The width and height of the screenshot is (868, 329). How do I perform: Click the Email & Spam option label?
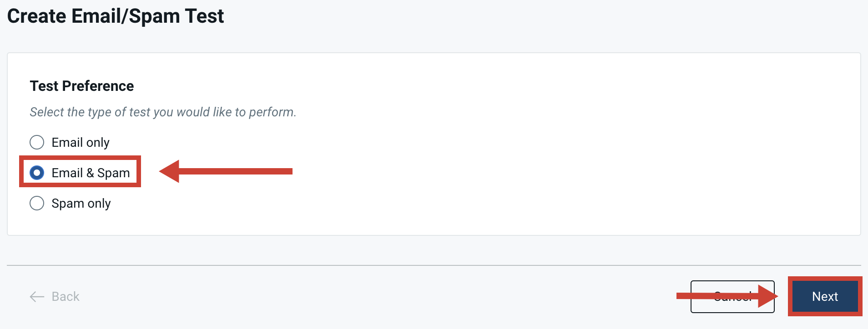90,173
